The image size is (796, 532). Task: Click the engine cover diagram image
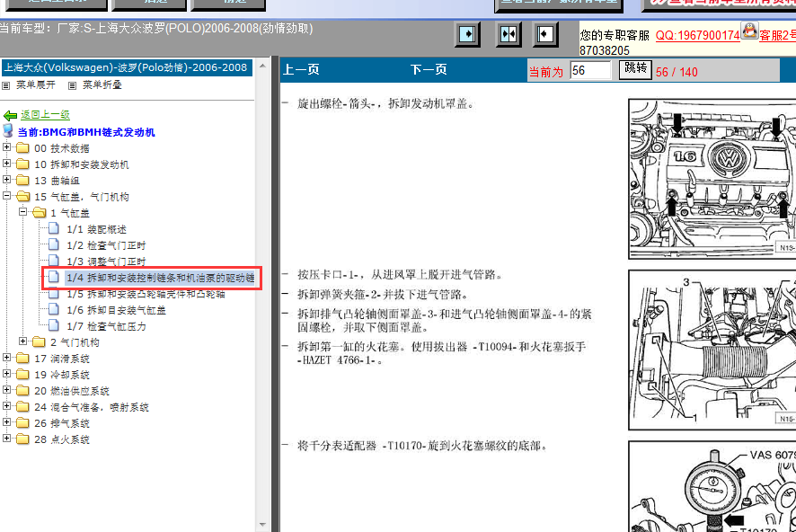712,179
